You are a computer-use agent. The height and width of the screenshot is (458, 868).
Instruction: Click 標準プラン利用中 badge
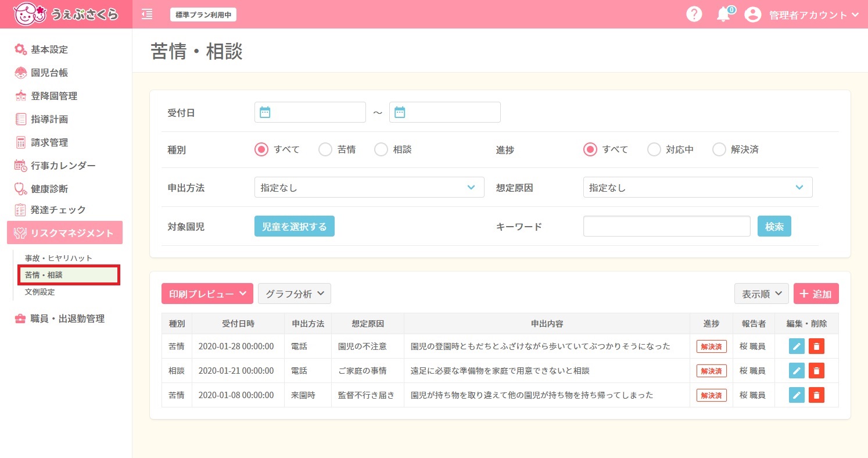[203, 15]
